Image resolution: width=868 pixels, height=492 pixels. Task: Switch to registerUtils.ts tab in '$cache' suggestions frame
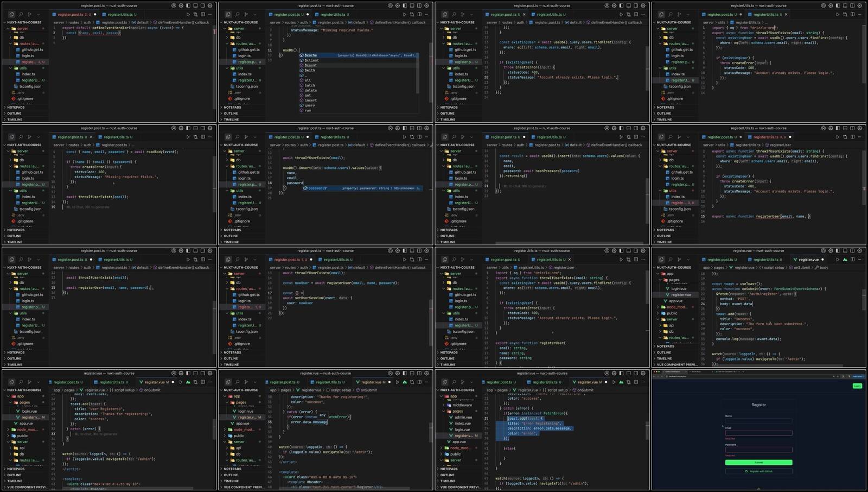(333, 15)
